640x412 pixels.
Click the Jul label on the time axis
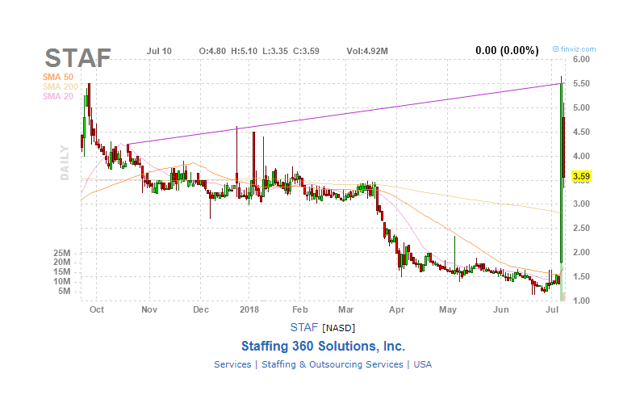pos(552,310)
